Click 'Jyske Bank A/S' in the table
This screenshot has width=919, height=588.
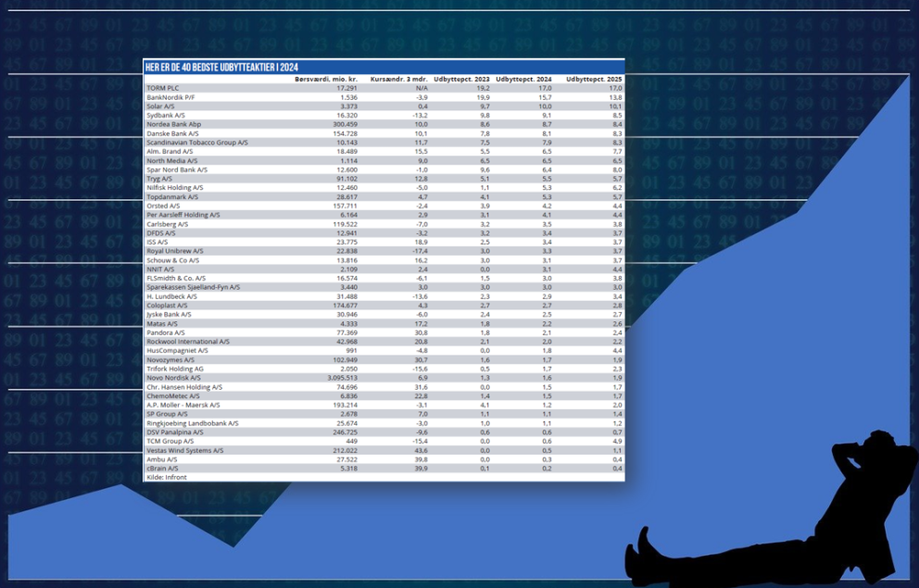point(169,314)
